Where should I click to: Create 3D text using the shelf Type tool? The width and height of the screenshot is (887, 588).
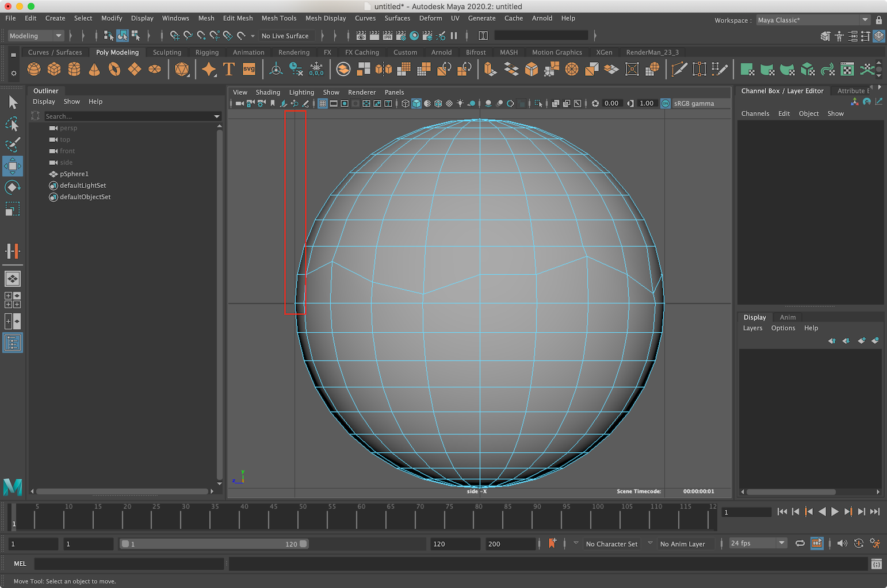click(228, 69)
